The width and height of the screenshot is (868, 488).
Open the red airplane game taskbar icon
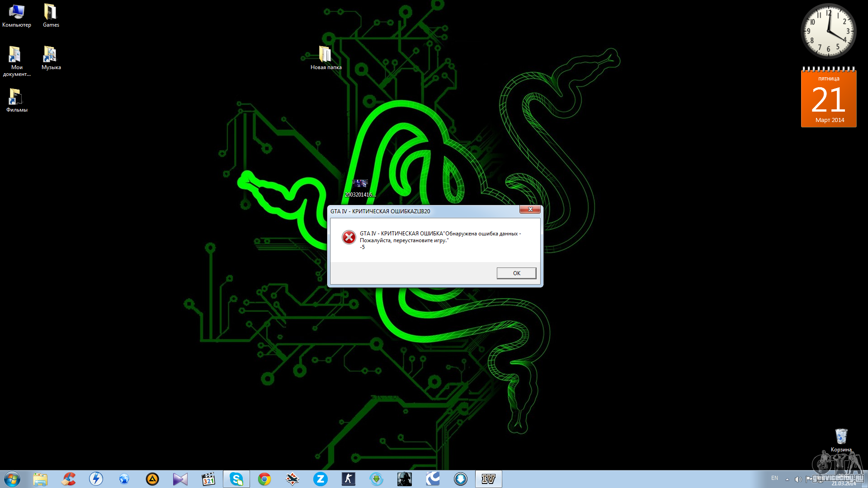click(x=292, y=479)
